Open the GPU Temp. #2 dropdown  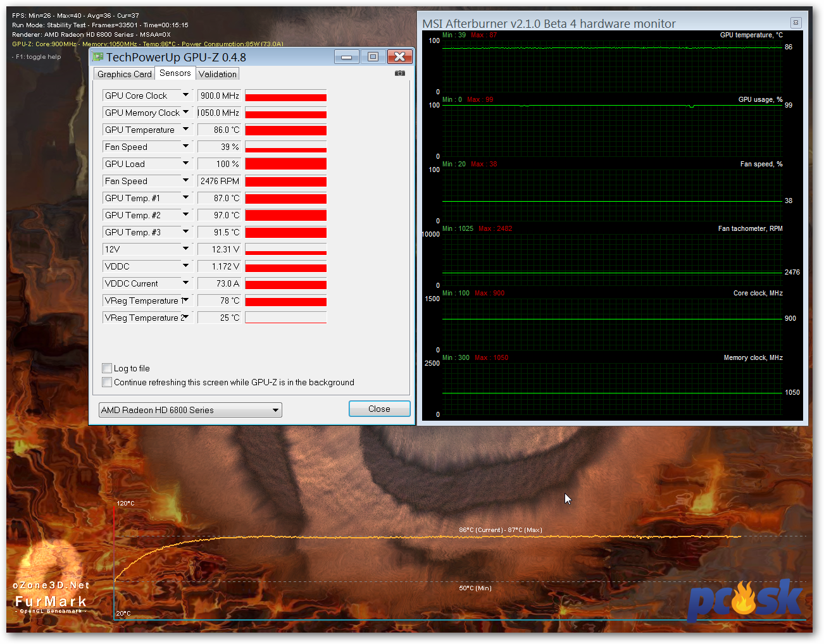click(x=185, y=214)
